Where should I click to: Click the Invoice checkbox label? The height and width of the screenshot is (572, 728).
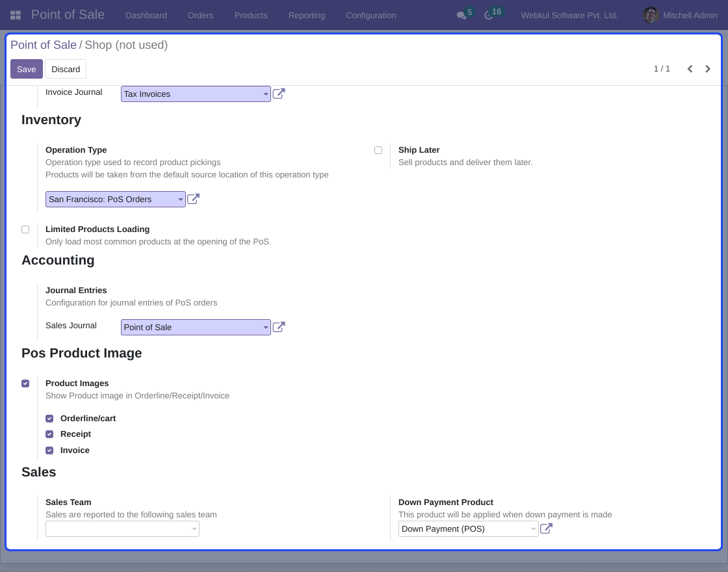tap(75, 450)
